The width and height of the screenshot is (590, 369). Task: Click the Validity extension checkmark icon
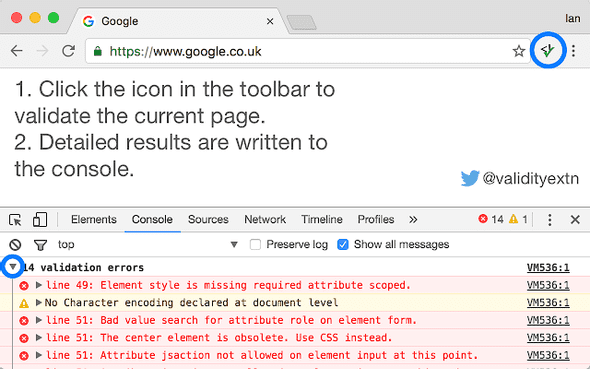[547, 50]
